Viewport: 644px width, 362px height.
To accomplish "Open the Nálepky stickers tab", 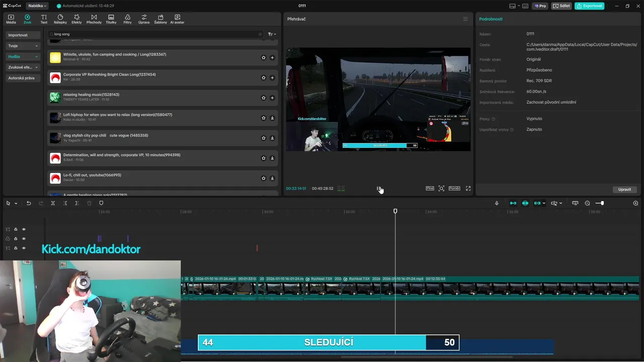I will pyautogui.click(x=60, y=19).
